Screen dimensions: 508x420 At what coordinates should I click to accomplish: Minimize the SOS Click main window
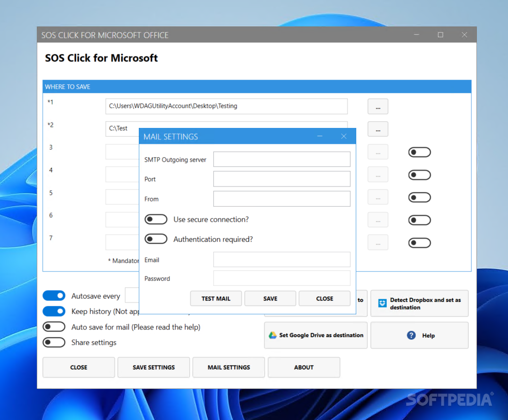416,35
